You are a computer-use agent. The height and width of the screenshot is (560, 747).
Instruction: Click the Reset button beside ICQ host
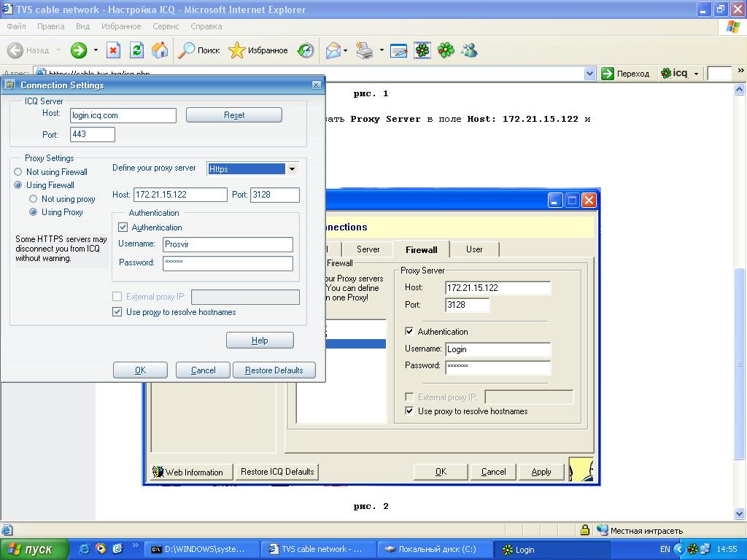233,115
